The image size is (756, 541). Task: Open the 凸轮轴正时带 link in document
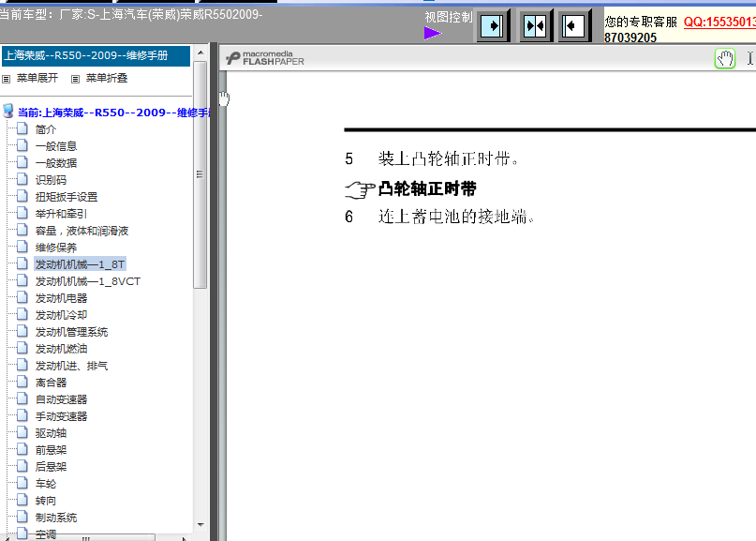click(x=427, y=188)
